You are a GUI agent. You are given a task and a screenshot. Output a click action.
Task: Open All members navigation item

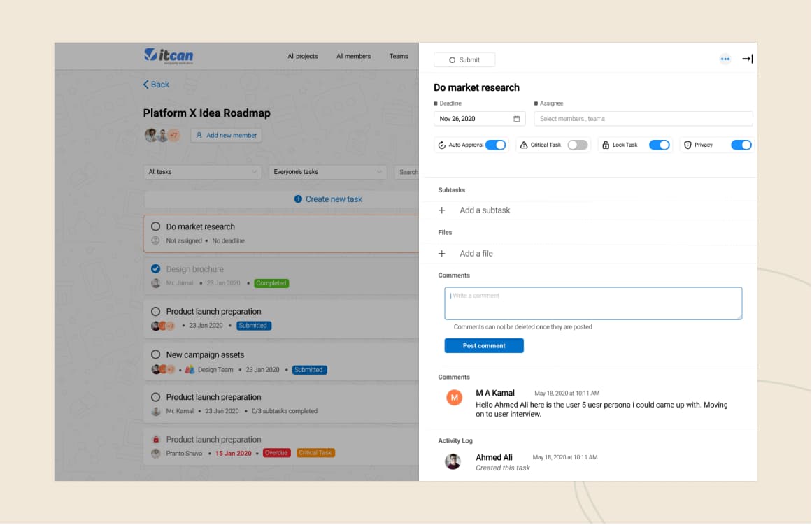[x=353, y=57]
